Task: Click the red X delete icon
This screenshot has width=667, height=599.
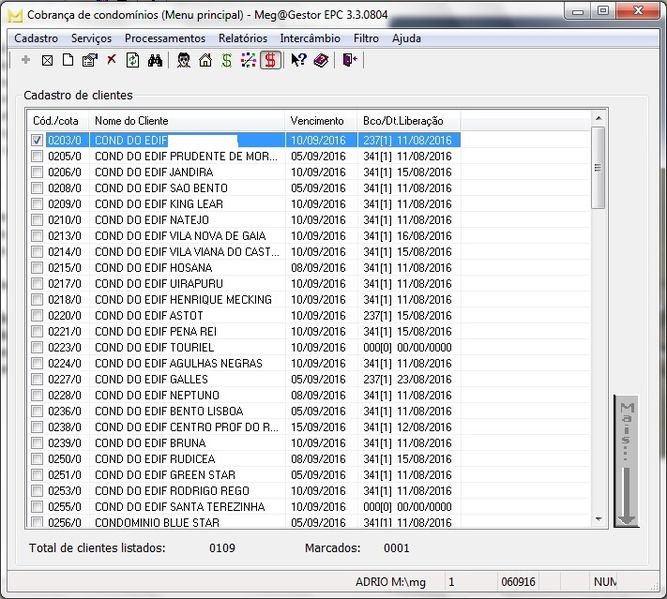Action: (x=111, y=61)
